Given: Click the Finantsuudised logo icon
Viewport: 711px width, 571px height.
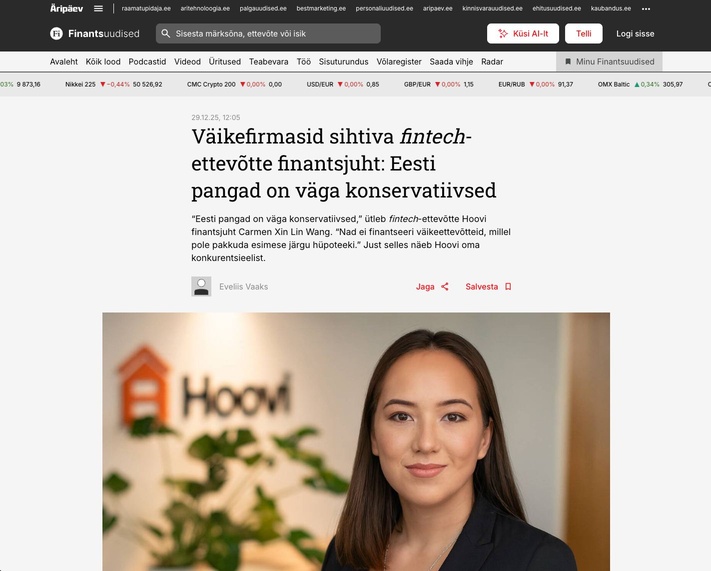Looking at the screenshot, I should click(x=56, y=34).
